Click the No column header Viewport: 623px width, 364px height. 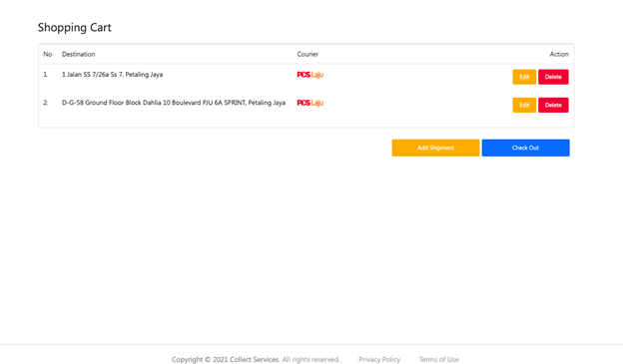pyautogui.click(x=48, y=54)
